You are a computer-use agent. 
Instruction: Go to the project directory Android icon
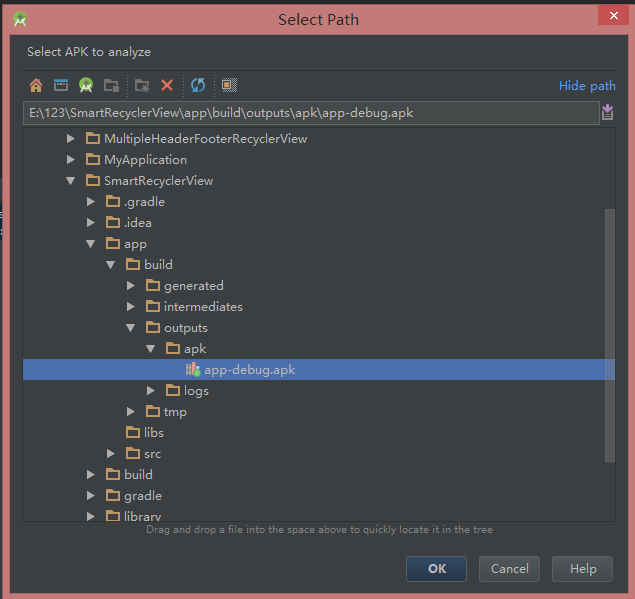tap(86, 85)
